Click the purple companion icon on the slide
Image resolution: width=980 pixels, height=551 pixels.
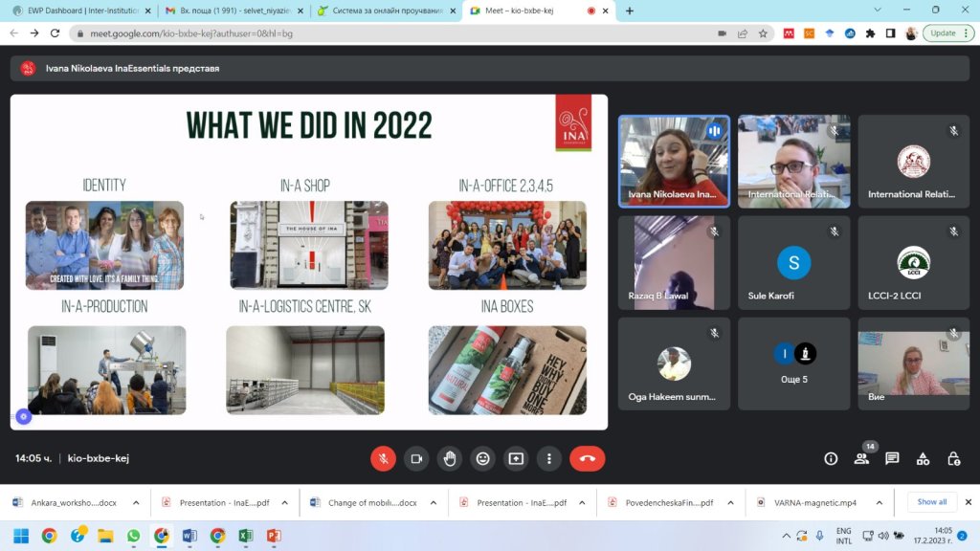point(24,416)
